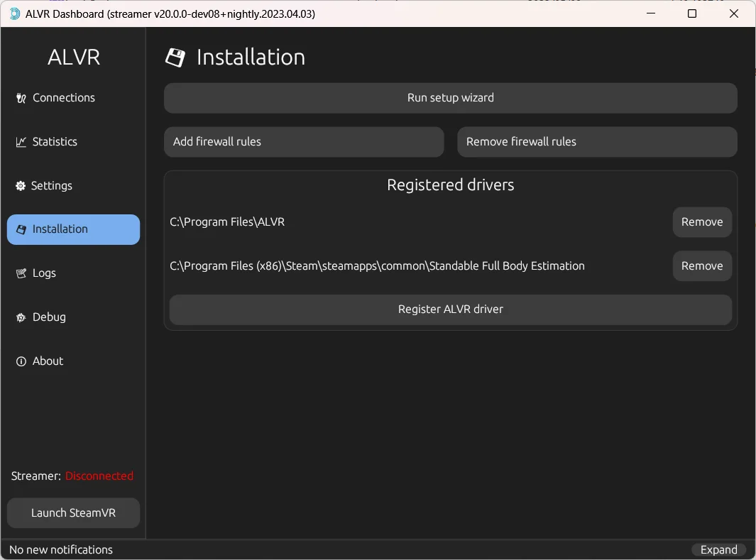
Task: Remove the C:\Program Files\ALVR driver
Action: (701, 222)
